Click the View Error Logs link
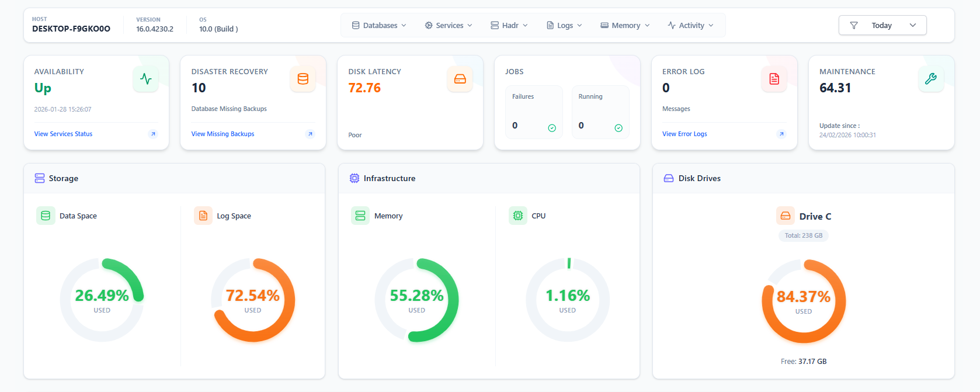This screenshot has height=392, width=980. point(684,134)
